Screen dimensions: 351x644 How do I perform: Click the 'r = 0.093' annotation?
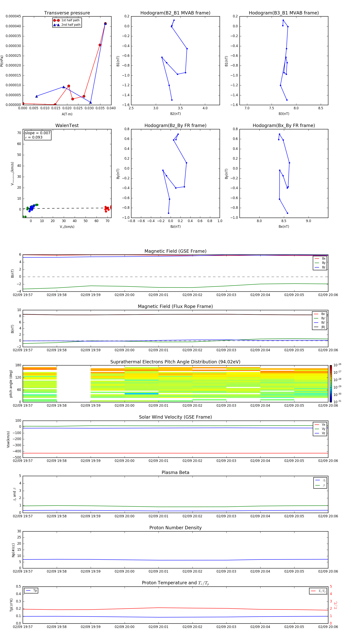coord(34,137)
